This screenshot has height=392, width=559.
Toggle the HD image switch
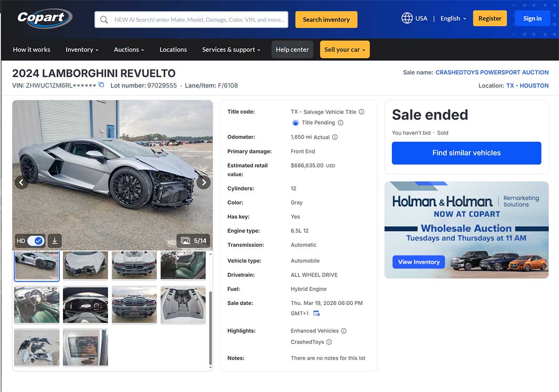coord(35,241)
